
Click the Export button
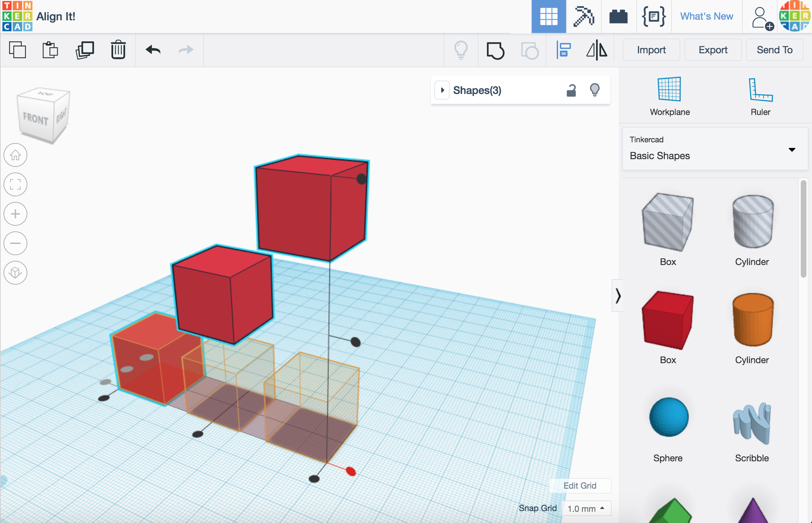coord(713,50)
